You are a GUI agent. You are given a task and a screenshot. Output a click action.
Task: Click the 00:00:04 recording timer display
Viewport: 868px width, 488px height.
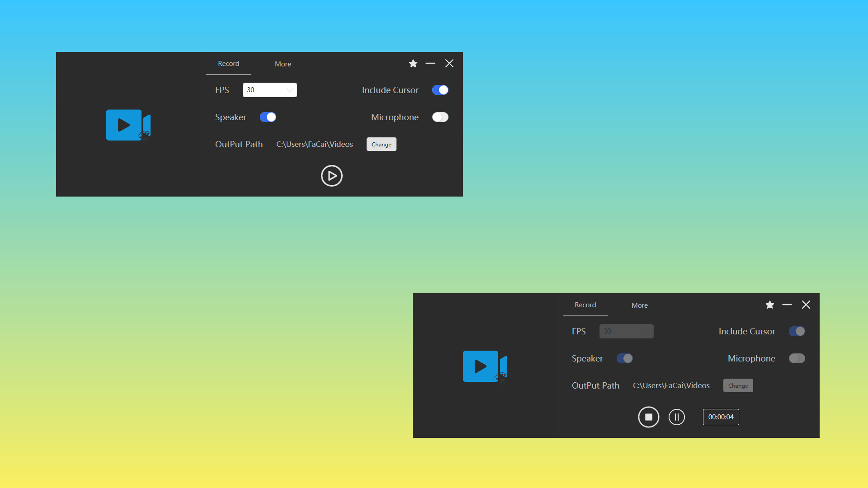[721, 417]
